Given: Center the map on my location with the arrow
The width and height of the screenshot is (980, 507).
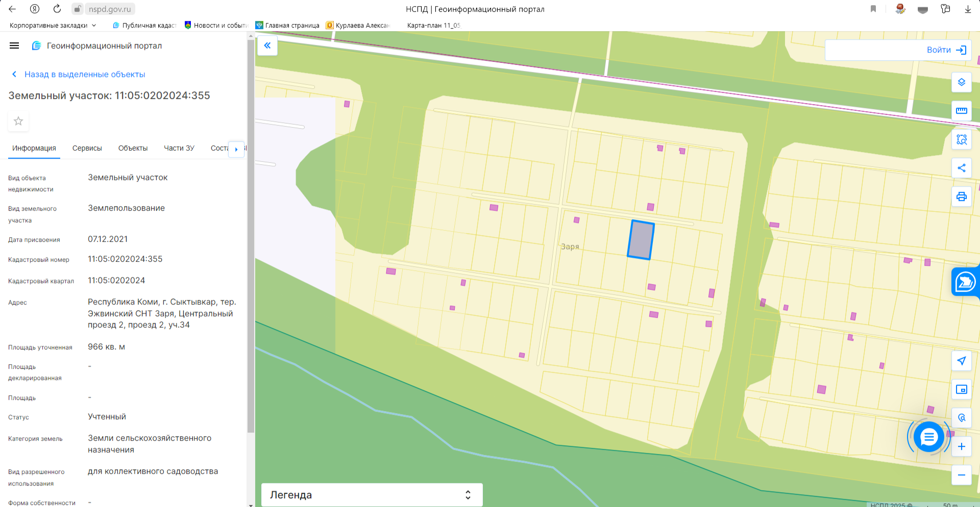Looking at the screenshot, I should 961,361.
